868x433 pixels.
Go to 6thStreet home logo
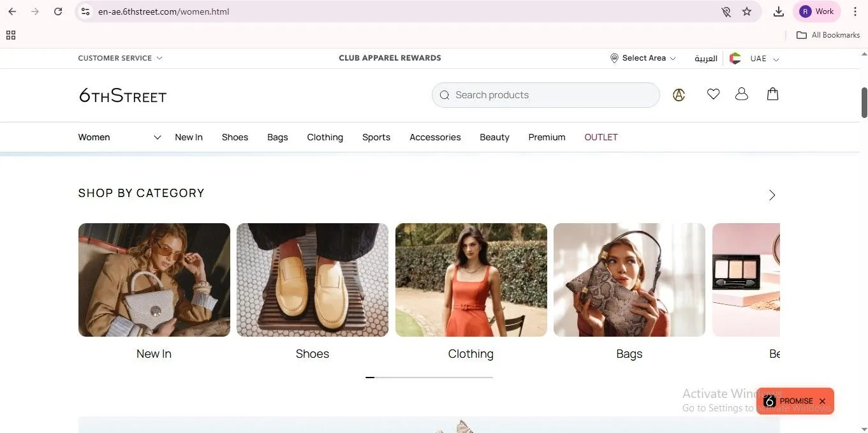122,96
